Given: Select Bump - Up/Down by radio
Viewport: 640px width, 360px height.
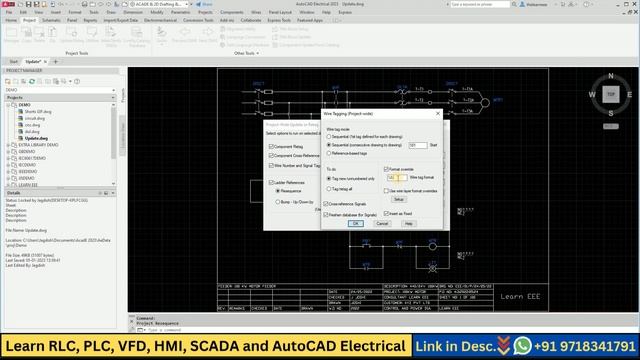Looking at the screenshot, I should click(x=278, y=202).
